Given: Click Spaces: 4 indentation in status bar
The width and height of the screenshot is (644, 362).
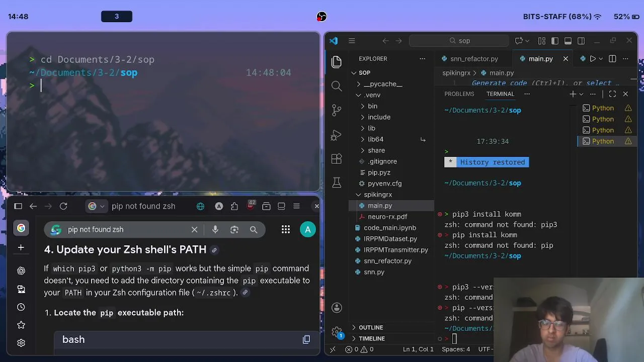Looking at the screenshot, I should 456,349.
